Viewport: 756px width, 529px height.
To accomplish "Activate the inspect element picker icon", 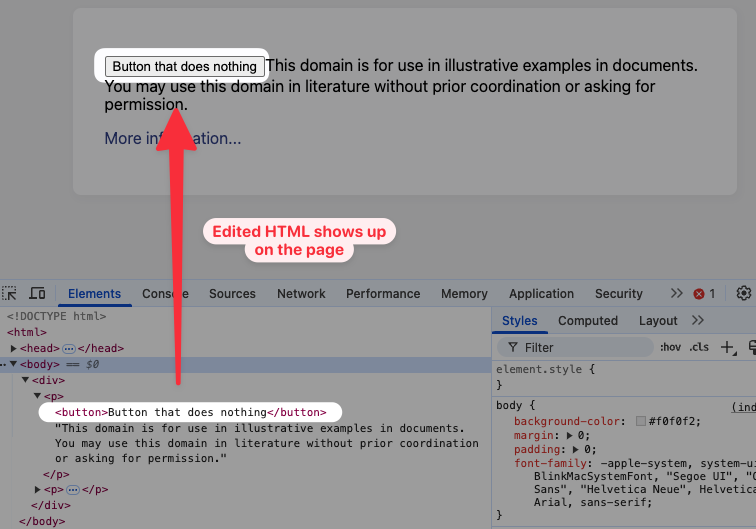I will (x=9, y=293).
